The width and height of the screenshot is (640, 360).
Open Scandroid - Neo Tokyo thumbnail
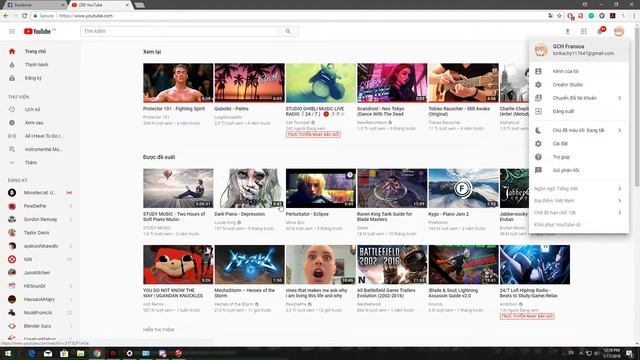tap(392, 83)
